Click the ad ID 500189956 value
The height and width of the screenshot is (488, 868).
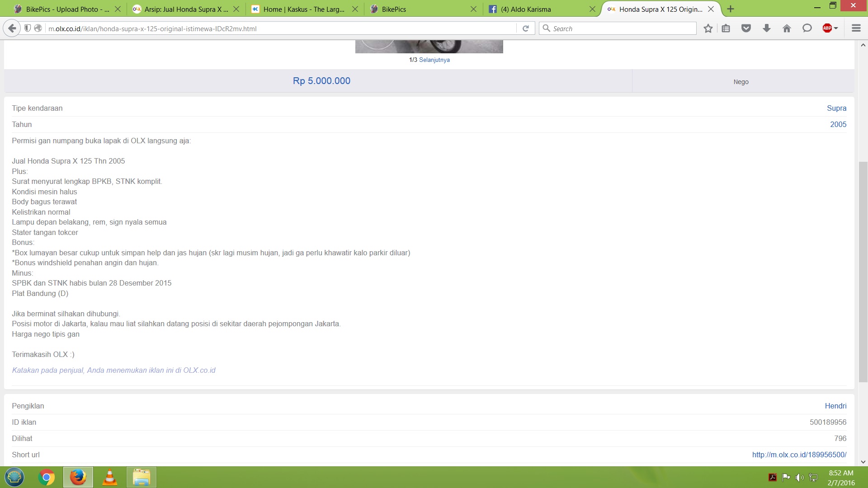[x=828, y=422]
